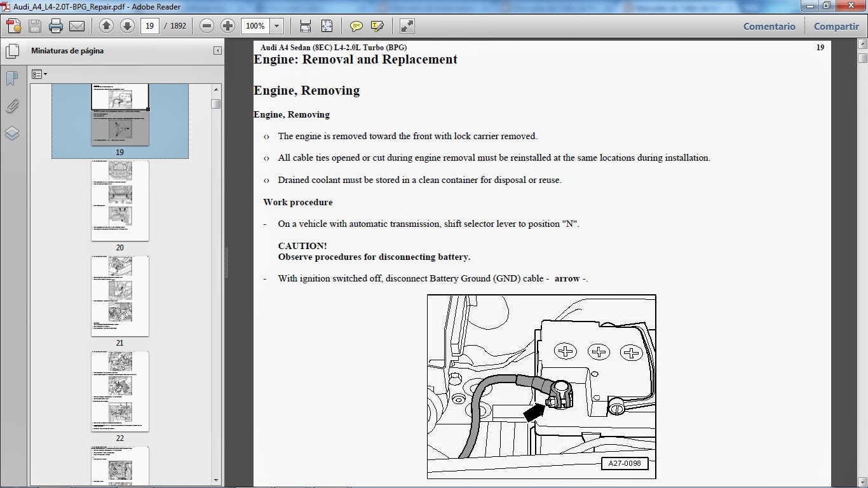Open the Attachments paperclip panel
The height and width of the screenshot is (488, 868).
tap(12, 106)
